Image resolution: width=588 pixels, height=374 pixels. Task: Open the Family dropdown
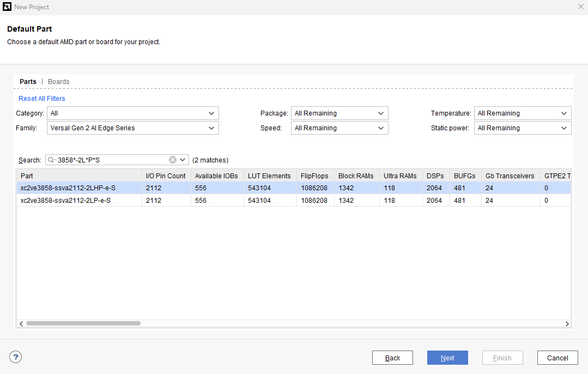pyautogui.click(x=133, y=128)
